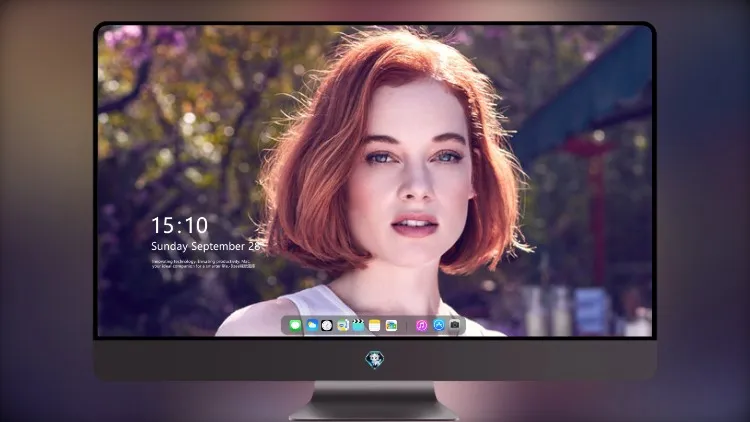Open the clapperboard video app in dock
The height and width of the screenshot is (422, 750).
coord(358,326)
